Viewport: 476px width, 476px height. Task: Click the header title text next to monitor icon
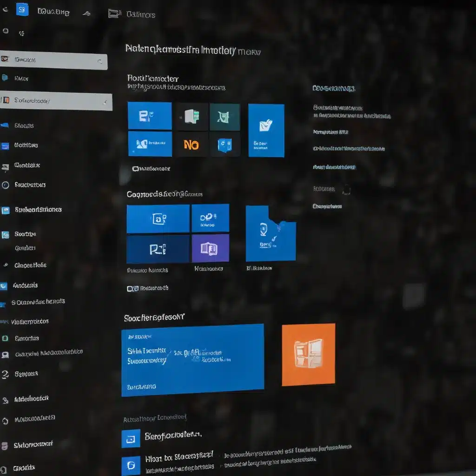pos(141,14)
